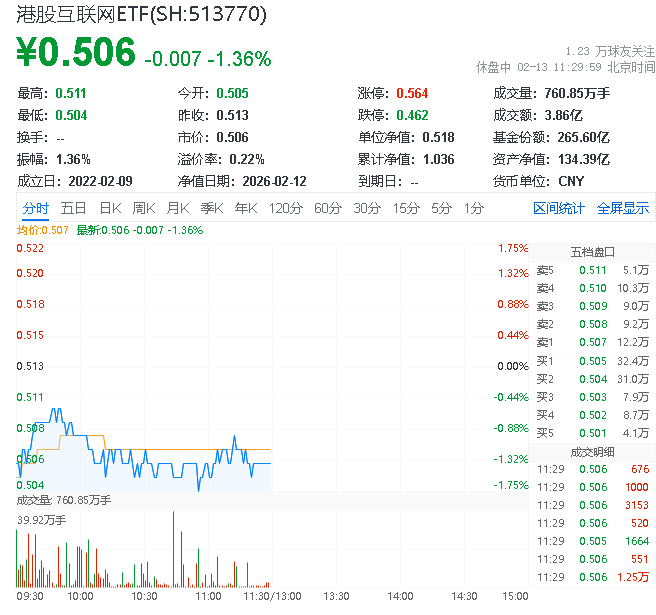Viewport: 656px width, 615px height.
Task: Choose the 30分 interval tab
Action: point(366,208)
